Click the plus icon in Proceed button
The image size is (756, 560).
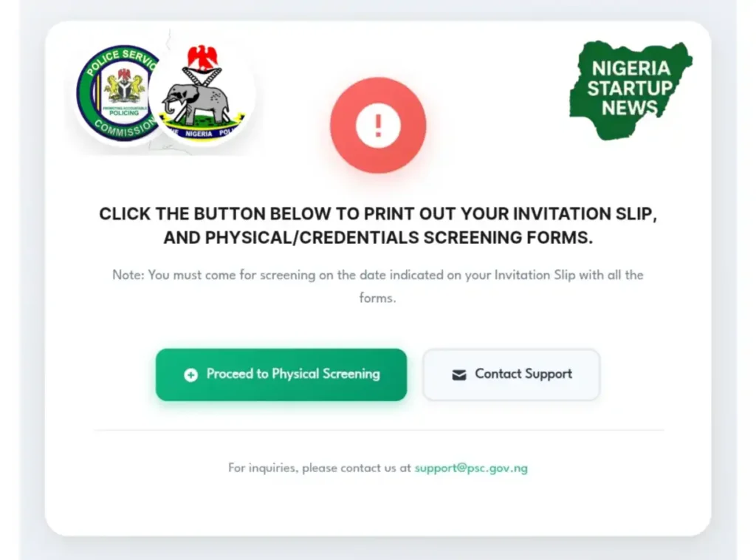coord(191,375)
